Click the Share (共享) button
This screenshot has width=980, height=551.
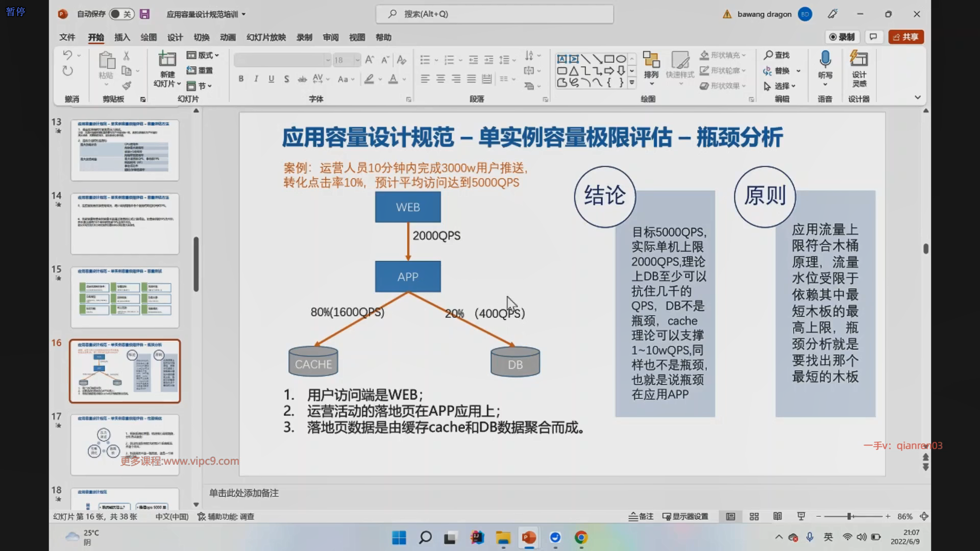click(906, 37)
